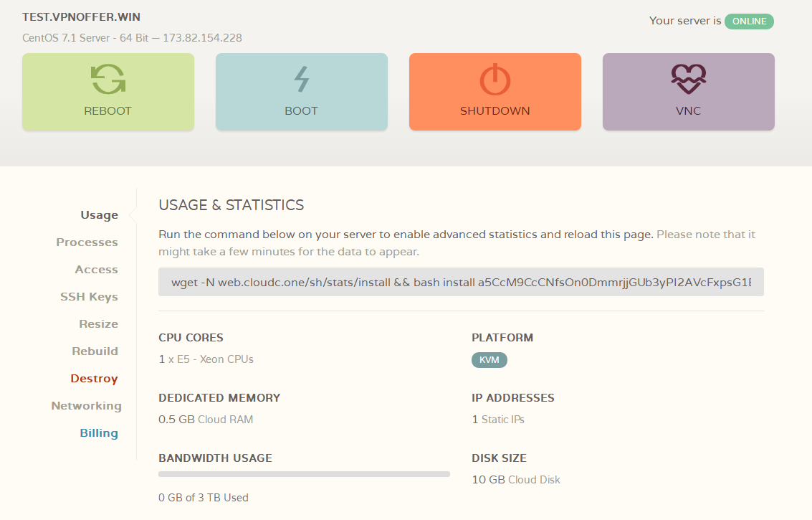
Task: Click the IP ADDRESSES label
Action: click(x=512, y=397)
